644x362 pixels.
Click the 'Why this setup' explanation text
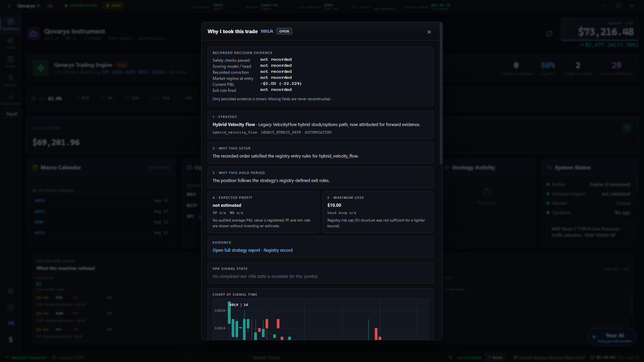point(285,156)
